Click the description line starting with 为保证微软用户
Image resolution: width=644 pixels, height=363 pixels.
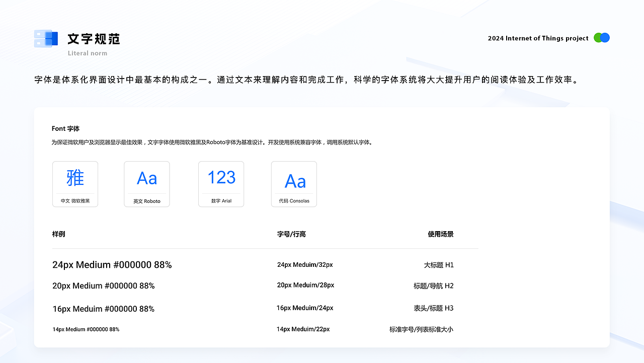[212, 142]
